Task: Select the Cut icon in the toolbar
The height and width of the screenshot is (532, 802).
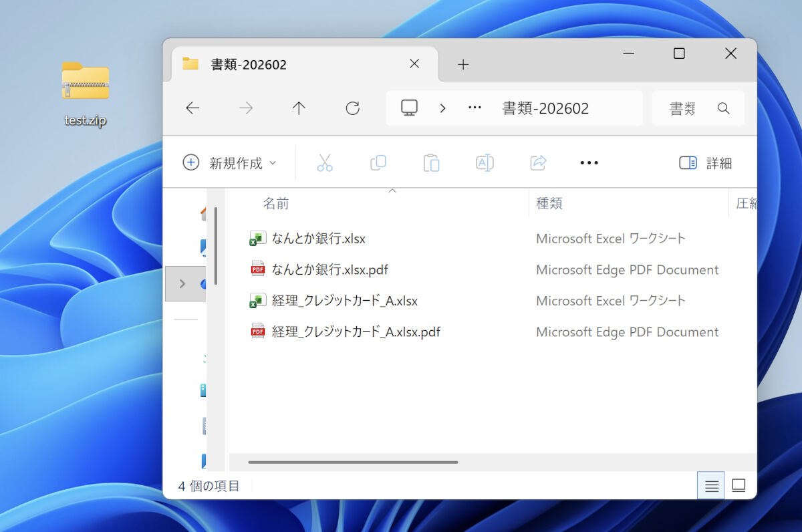Action: pos(325,162)
